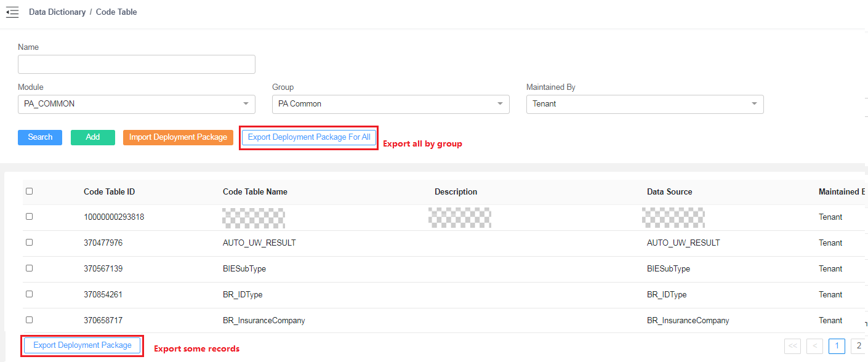
Task: Click Import Deployment Package
Action: coord(178,137)
